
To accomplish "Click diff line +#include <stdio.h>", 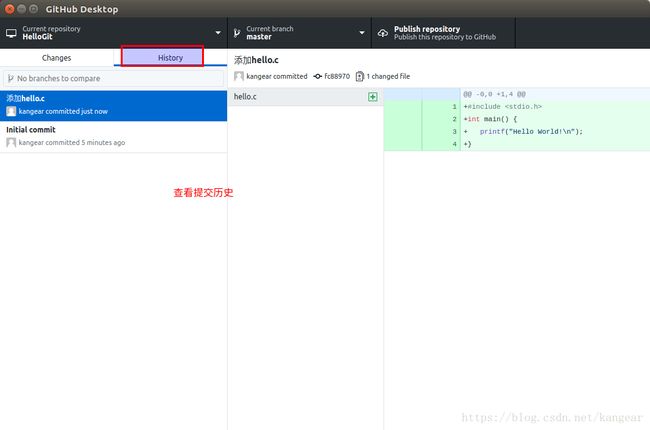I will pyautogui.click(x=502, y=107).
